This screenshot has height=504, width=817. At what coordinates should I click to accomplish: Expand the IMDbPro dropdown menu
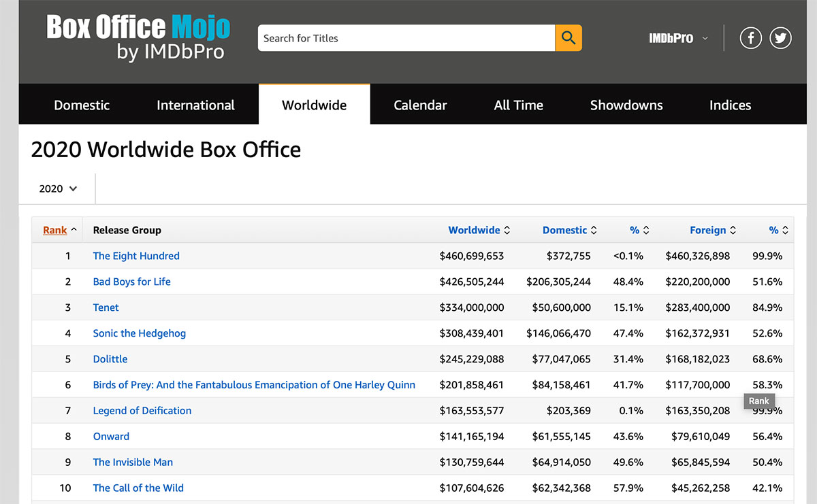678,38
